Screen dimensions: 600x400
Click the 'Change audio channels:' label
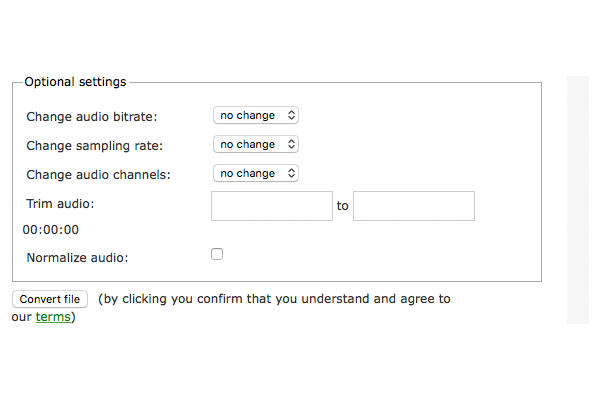click(x=99, y=175)
